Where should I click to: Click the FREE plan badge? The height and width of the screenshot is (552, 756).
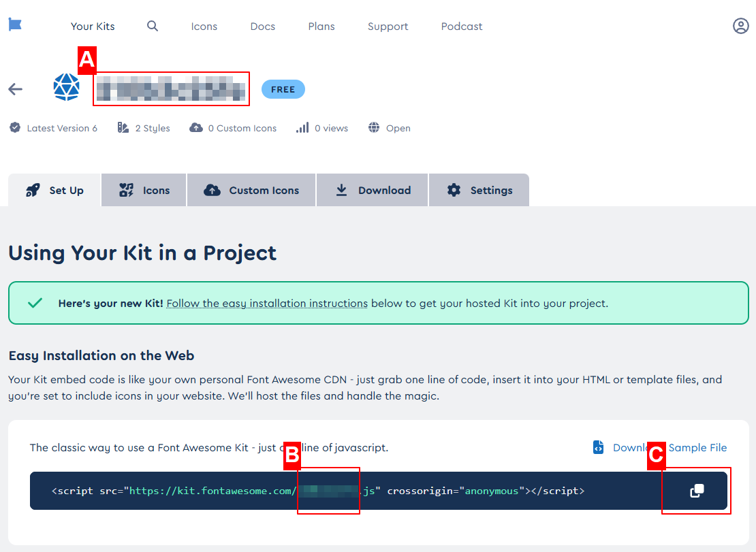tap(283, 90)
